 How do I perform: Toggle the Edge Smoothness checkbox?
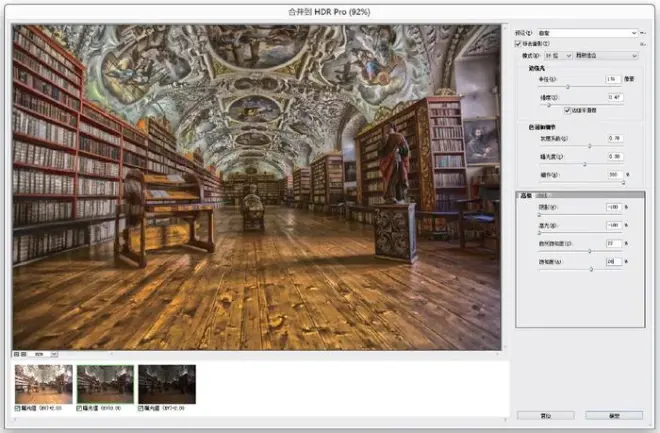(x=567, y=111)
